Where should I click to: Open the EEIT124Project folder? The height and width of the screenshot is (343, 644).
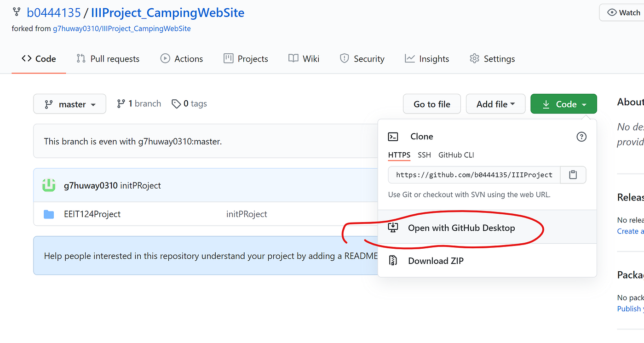92,214
